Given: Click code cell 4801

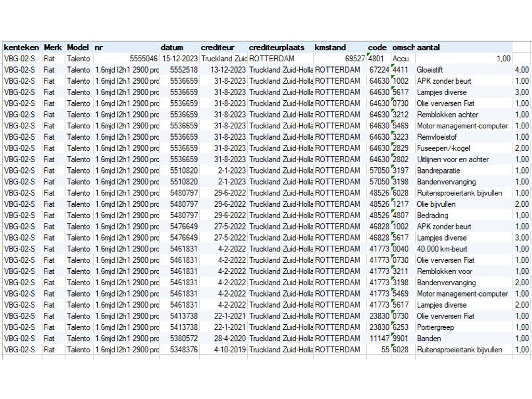Looking at the screenshot, I should coord(379,58).
